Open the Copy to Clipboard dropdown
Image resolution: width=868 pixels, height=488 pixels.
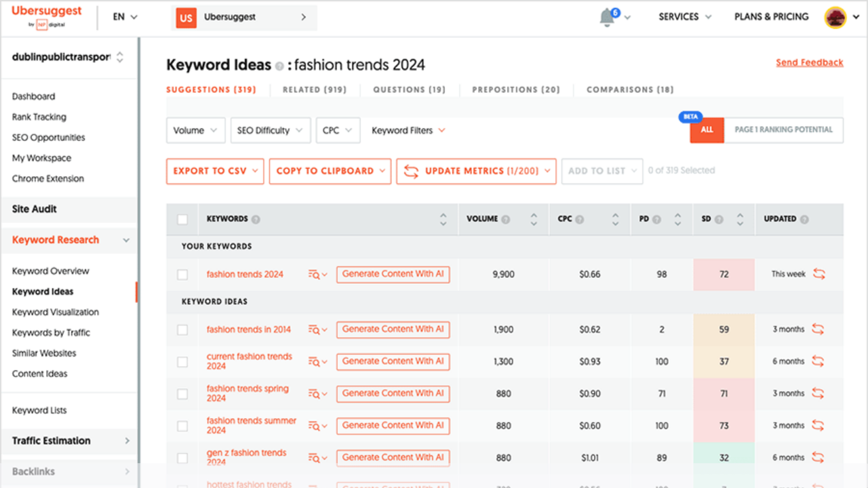(330, 171)
